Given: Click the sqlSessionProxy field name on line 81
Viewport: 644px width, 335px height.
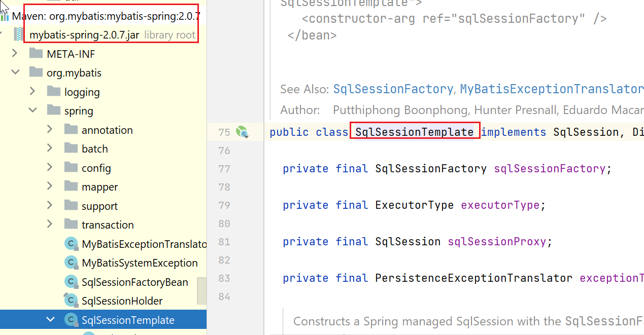Looking at the screenshot, I should pos(497,242).
